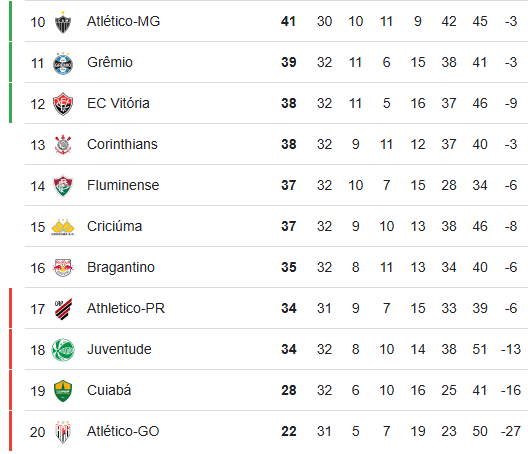Open the Cuiabá team name link
The width and height of the screenshot is (528, 454).
(x=109, y=390)
